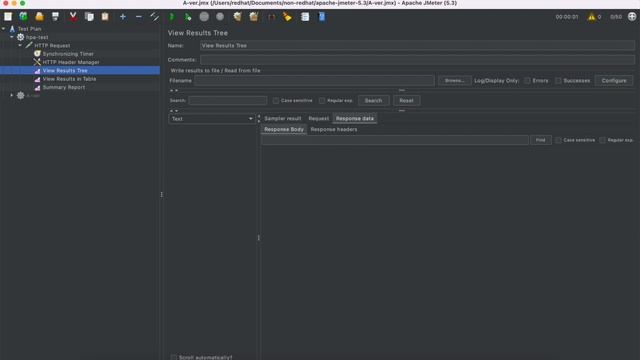640x360 pixels.
Task: Open the Text renderer dropdown
Action: pyautogui.click(x=212, y=119)
